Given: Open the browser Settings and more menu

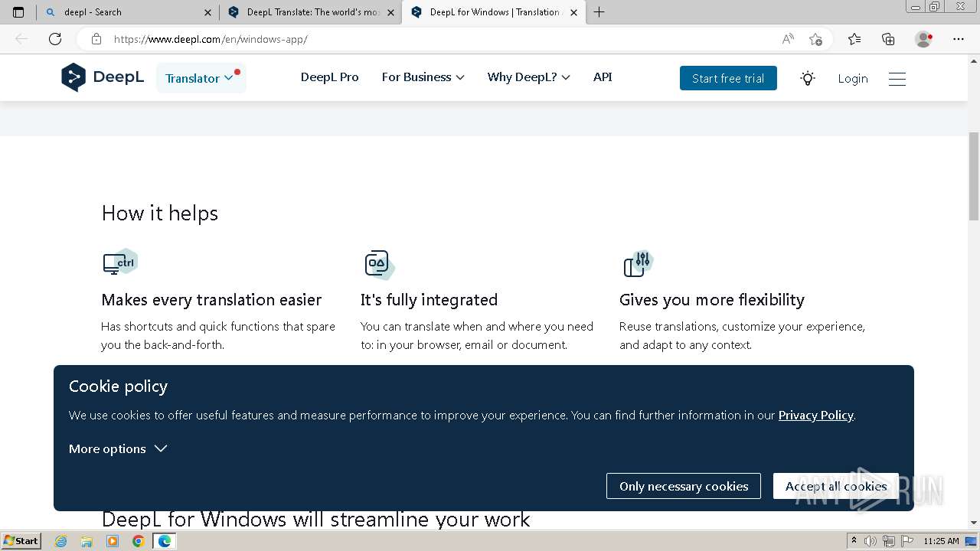Looking at the screenshot, I should [959, 39].
